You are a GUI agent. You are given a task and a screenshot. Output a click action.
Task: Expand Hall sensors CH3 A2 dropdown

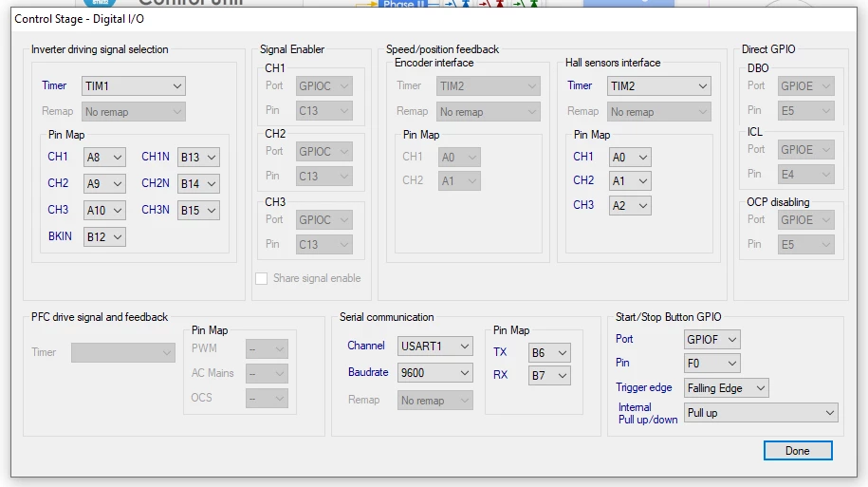click(630, 206)
